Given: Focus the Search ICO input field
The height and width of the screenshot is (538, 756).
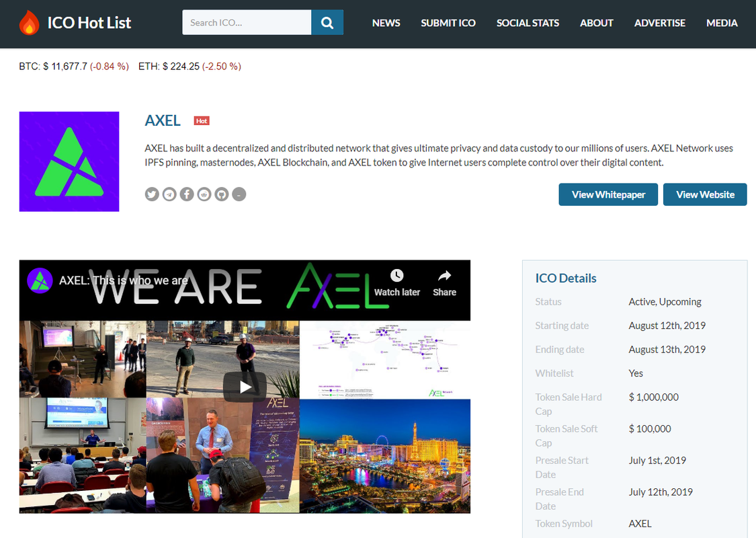Looking at the screenshot, I should (x=247, y=23).
